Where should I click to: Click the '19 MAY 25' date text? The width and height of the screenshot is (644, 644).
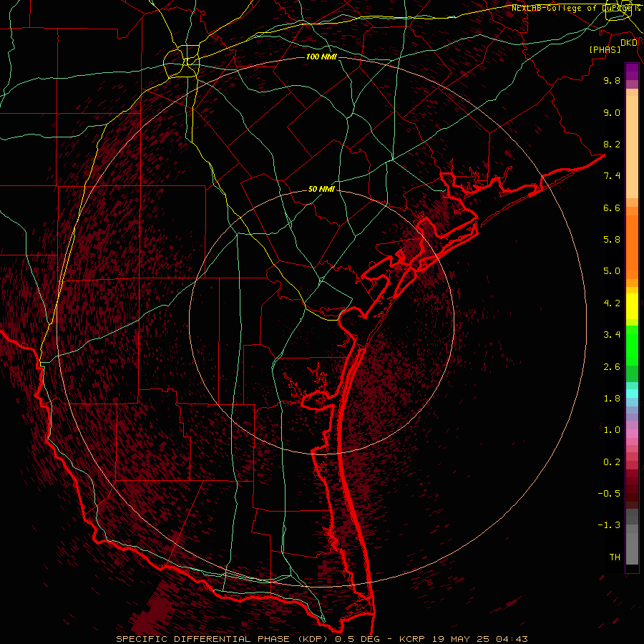coord(461,639)
